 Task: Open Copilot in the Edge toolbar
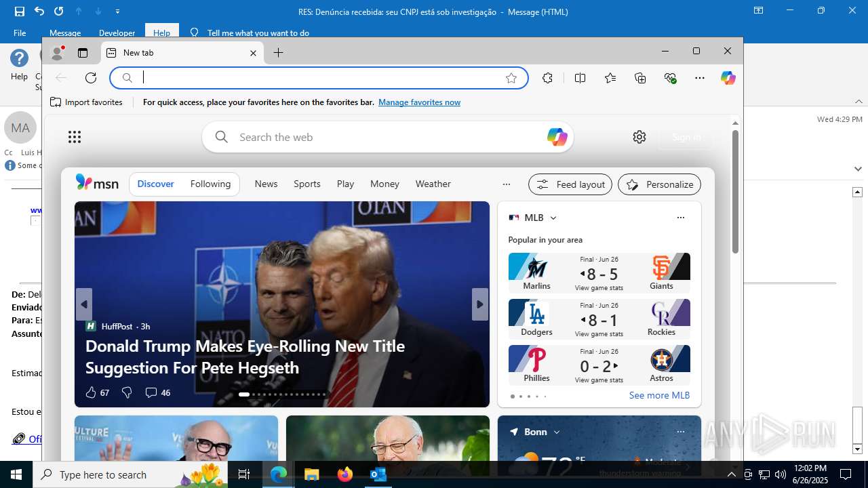point(728,78)
